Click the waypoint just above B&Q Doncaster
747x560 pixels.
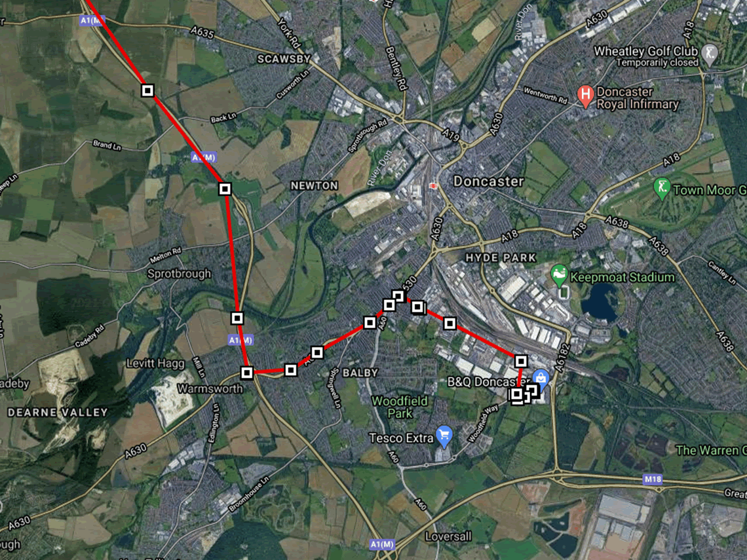point(521,361)
